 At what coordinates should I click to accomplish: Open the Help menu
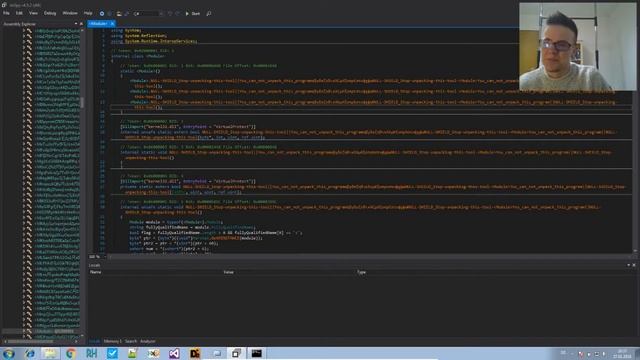pos(88,13)
